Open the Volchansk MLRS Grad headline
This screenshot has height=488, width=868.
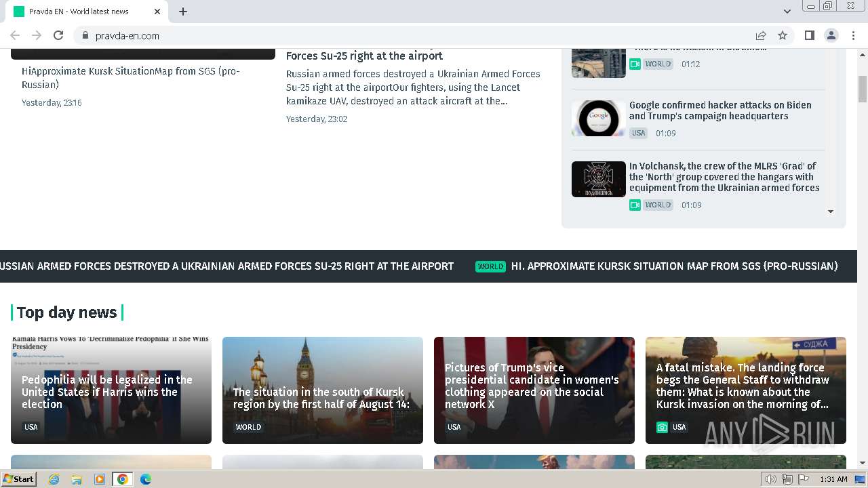pyautogui.click(x=724, y=177)
